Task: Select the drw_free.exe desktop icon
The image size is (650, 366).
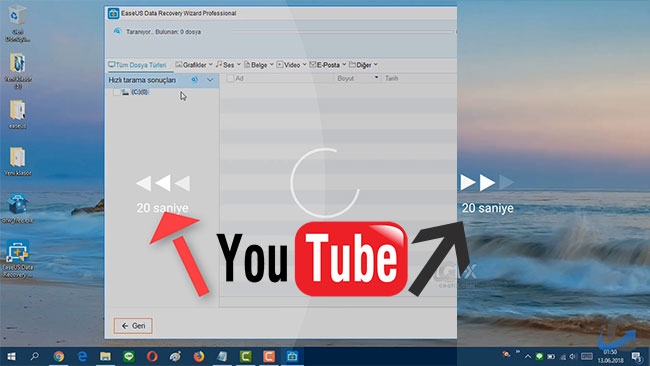Action: click(17, 208)
